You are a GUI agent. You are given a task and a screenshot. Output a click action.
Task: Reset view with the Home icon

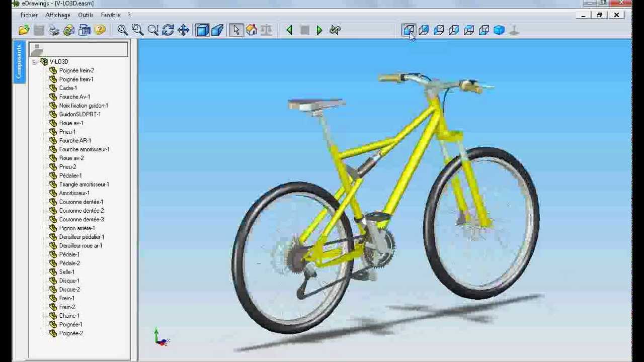[x=252, y=31]
